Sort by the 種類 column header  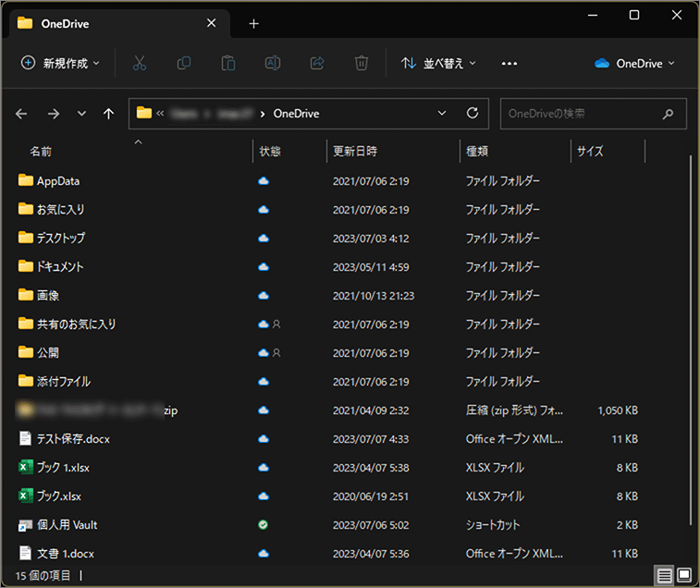[477, 152]
